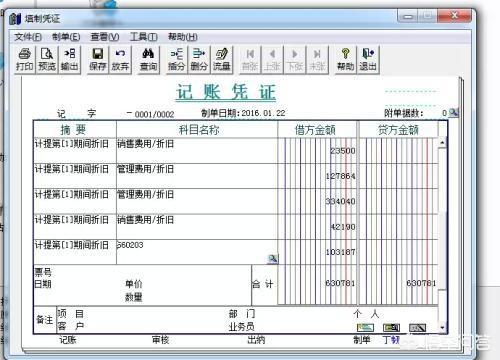Select fourth row 销售费用/折旧 subject cell
The height and width of the screenshot is (360, 500).
(197, 227)
